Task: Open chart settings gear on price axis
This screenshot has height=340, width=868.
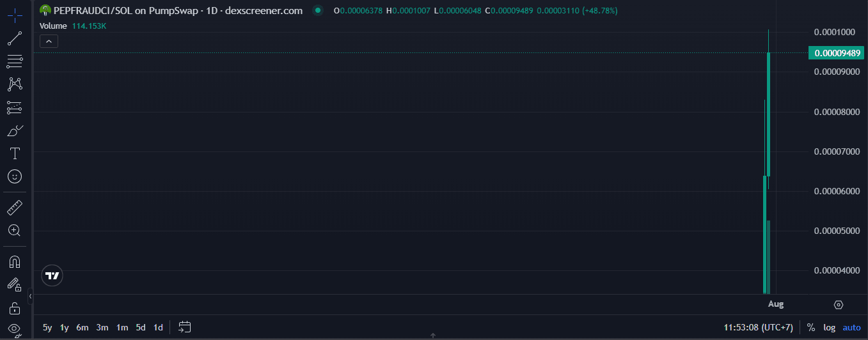Action: [x=839, y=305]
